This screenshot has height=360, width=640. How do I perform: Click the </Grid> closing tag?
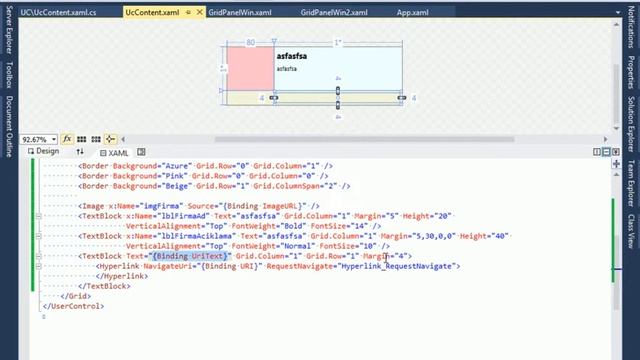76,296
